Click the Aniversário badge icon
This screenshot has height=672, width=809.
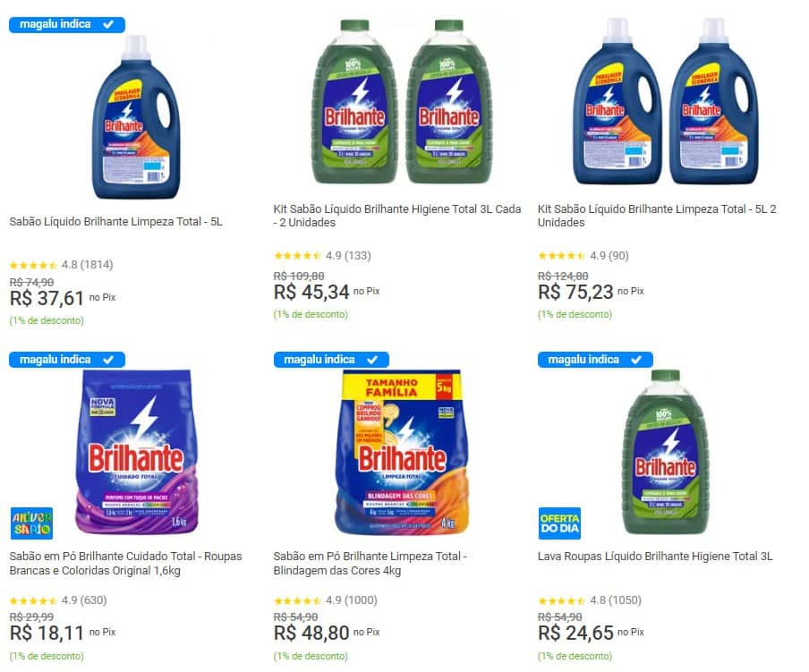click(x=31, y=523)
